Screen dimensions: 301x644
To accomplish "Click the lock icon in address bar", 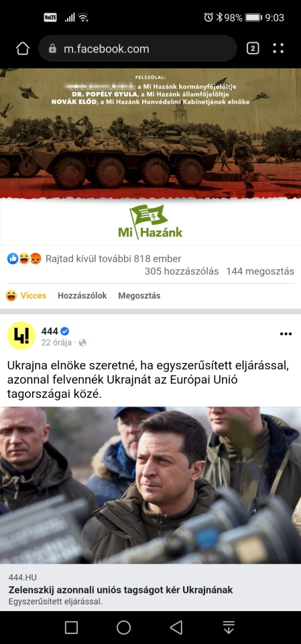I will click(x=52, y=49).
